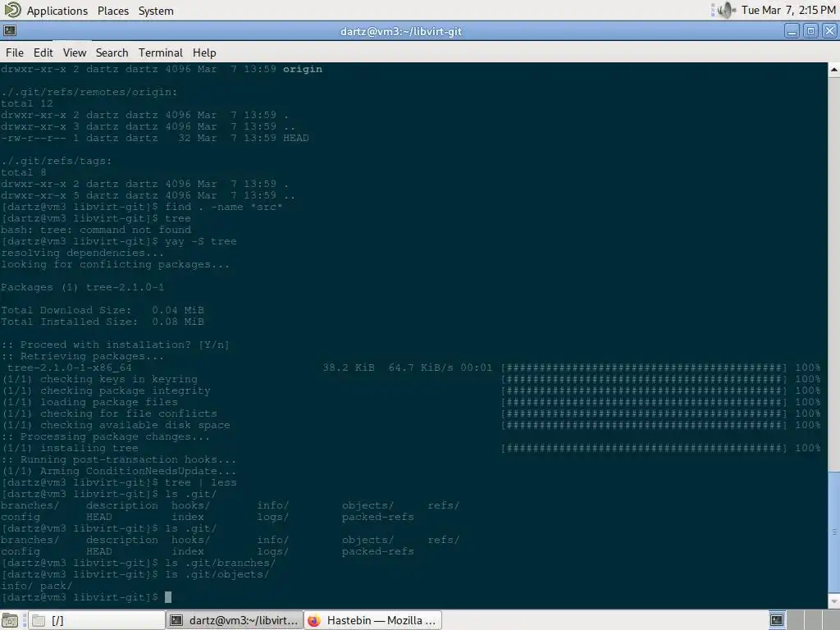Click 'bash: tree: command not found' line
840x630 pixels.
tap(96, 230)
